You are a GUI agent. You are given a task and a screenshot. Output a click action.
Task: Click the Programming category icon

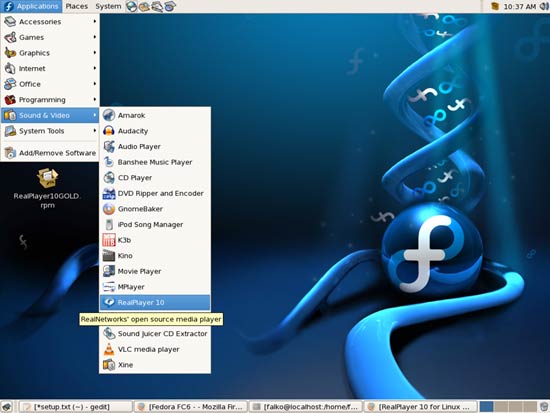tap(10, 100)
